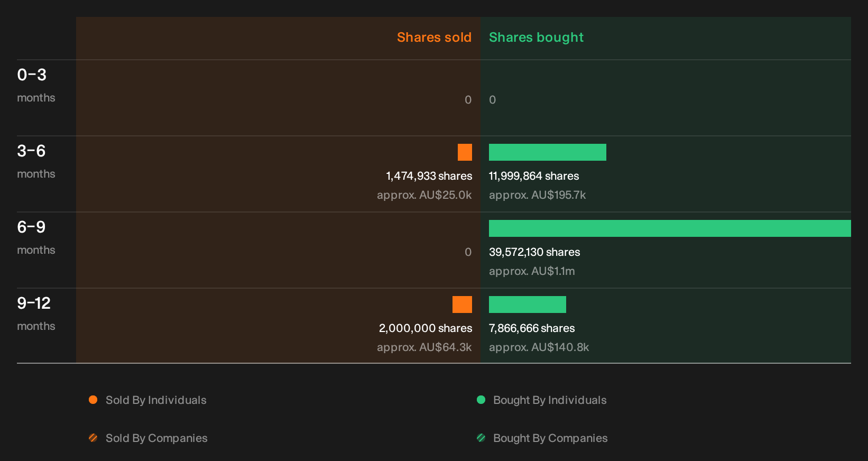
Task: Click the 2,000,000 shares value
Action: click(426, 328)
